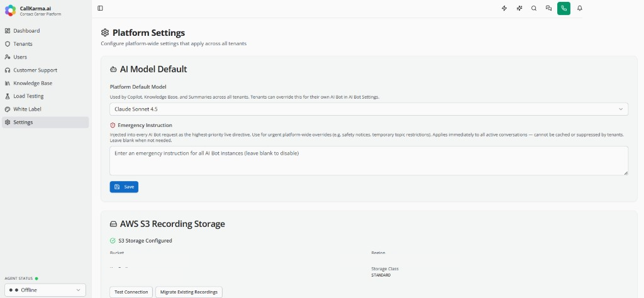
Task: Open Customer Support section
Action: [x=45, y=70]
